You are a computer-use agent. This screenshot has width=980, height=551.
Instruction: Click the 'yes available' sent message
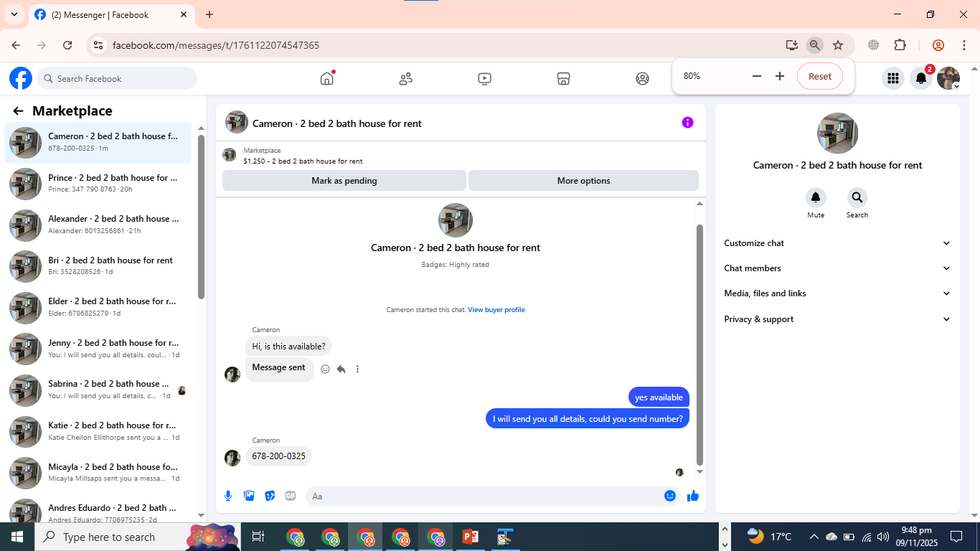tap(659, 397)
